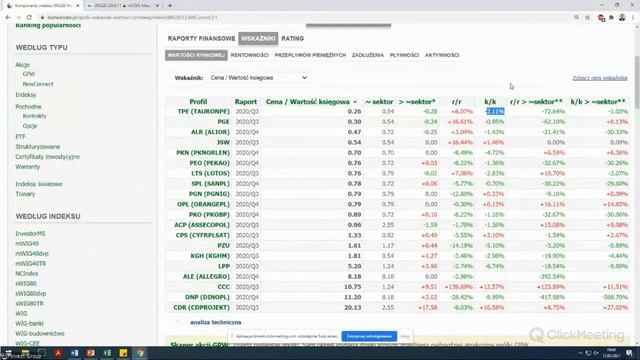Open the NewConnect sidebar link

coord(38,84)
